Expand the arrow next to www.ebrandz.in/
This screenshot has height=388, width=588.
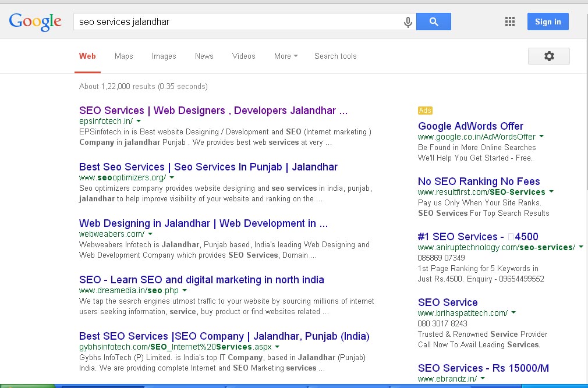point(483,379)
